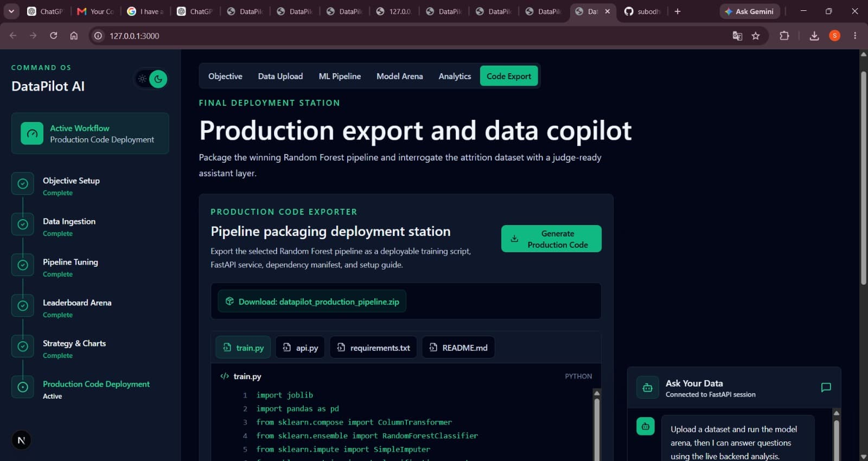The width and height of the screenshot is (868, 461).
Task: Open a new browser tab
Action: pyautogui.click(x=678, y=11)
